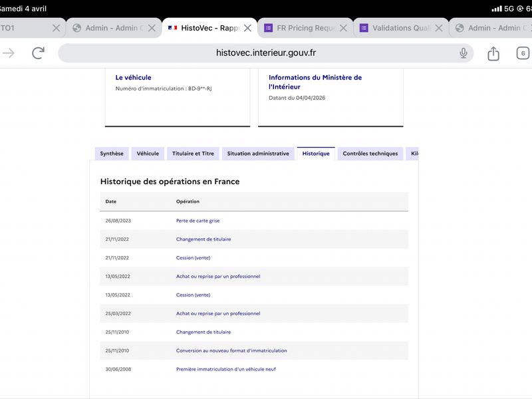The image size is (532, 399).
Task: Close the FR Pricing tab
Action: 343,28
